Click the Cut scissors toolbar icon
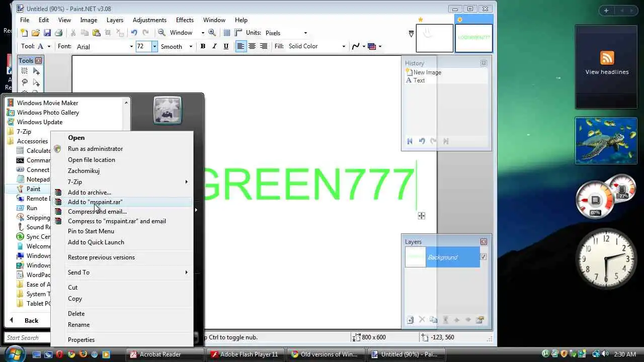This screenshot has width=644, height=362. click(x=73, y=33)
